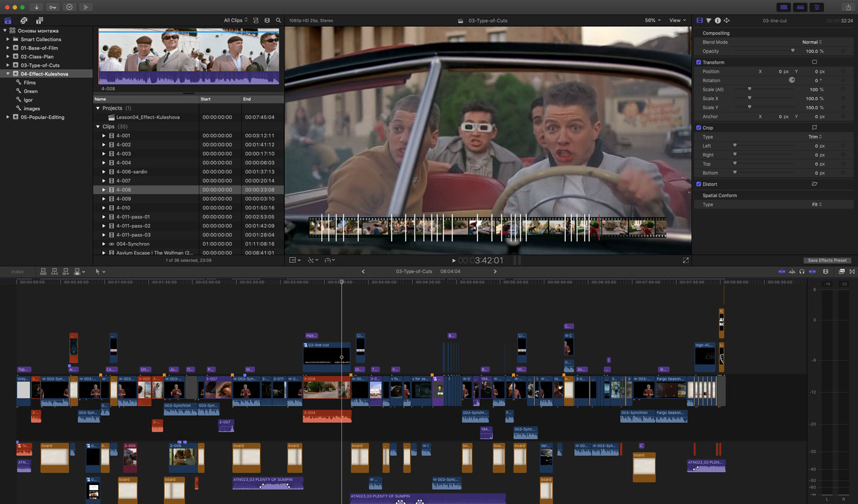The height and width of the screenshot is (504, 858).
Task: Select the Films keyword collection
Action: (29, 83)
